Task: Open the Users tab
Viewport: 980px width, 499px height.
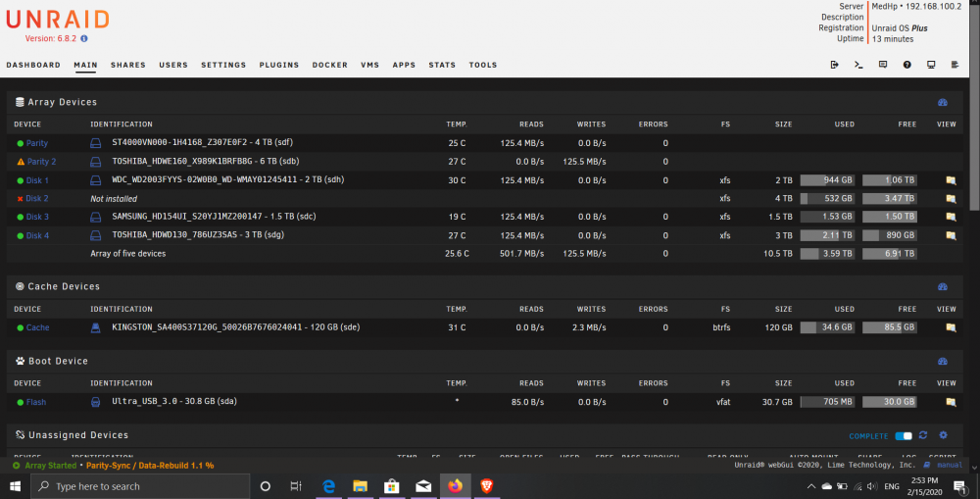Action: pos(173,65)
